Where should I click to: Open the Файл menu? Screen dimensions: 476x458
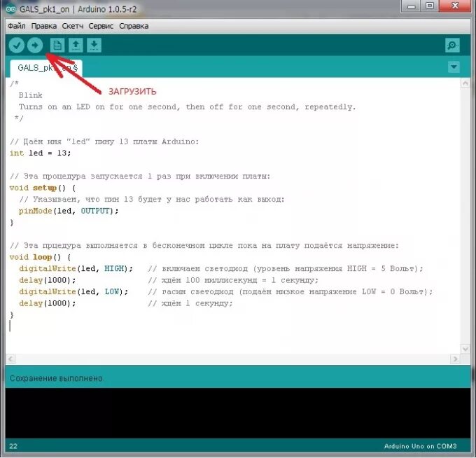[17, 26]
